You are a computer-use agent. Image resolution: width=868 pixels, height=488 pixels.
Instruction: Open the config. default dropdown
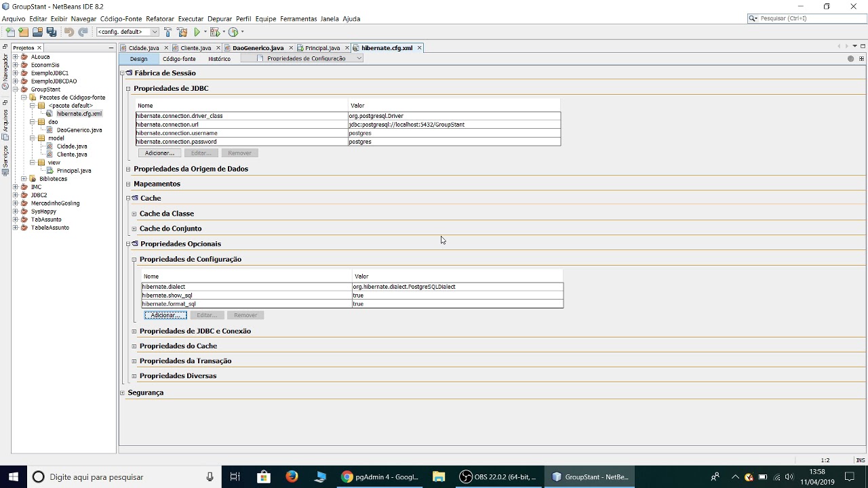(x=127, y=32)
